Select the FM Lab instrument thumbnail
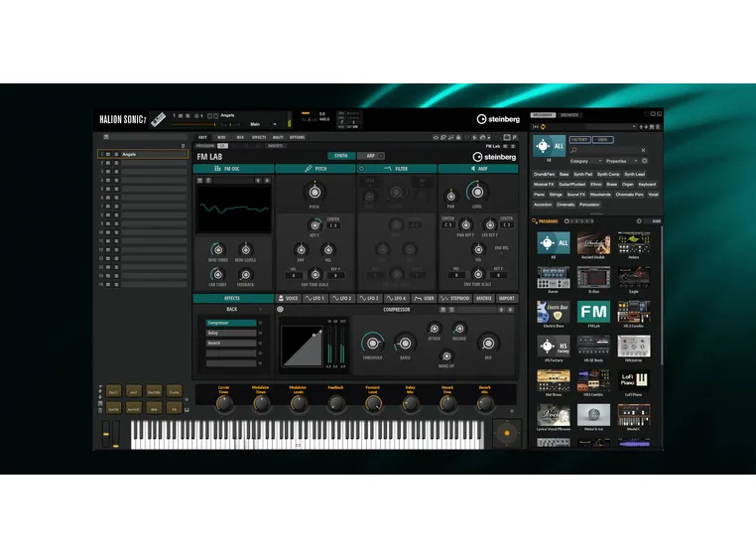 [x=593, y=312]
